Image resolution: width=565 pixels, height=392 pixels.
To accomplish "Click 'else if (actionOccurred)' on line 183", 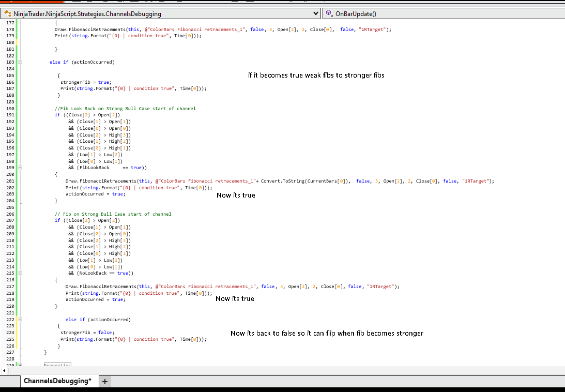I will pos(82,62).
